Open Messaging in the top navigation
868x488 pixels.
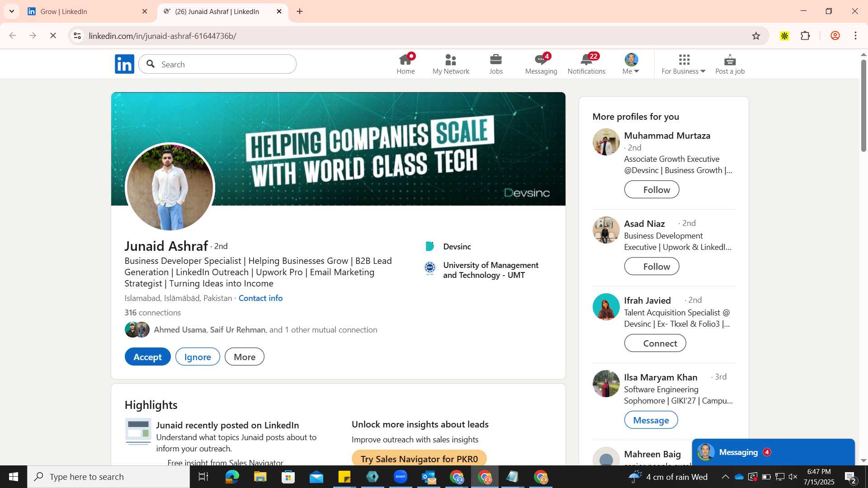tap(541, 64)
